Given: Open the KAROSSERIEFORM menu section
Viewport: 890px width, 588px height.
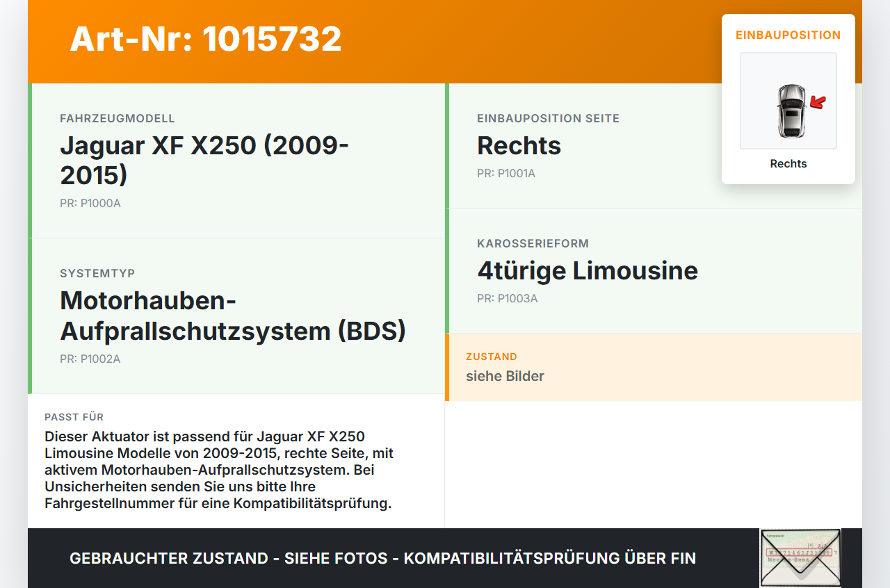Looking at the screenshot, I should [533, 243].
